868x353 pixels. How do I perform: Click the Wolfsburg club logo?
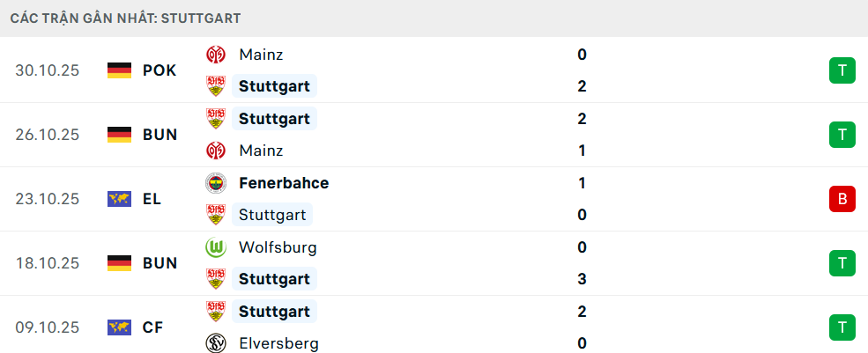click(x=215, y=247)
